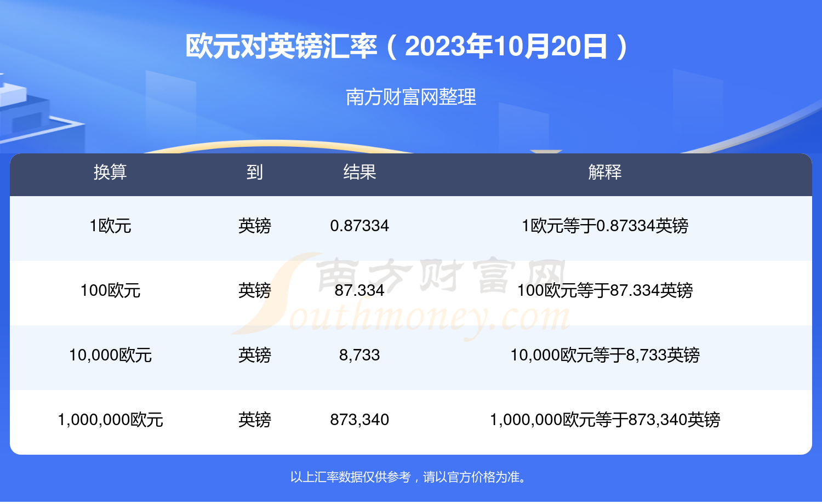Screen dimensions: 822x504
Task: Select the result value 87.334
Action: tap(359, 290)
